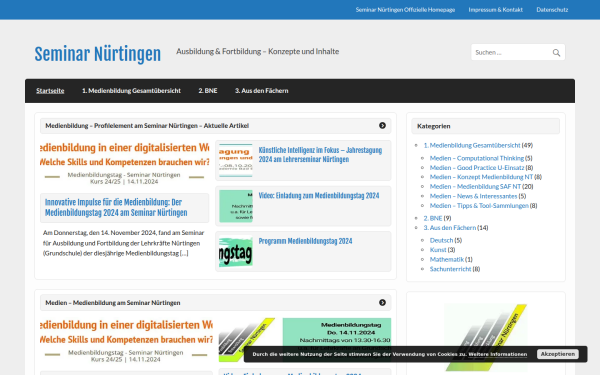Image resolution: width=600 pixels, height=375 pixels.
Task: Click the Seminar Nürtingen logo image in sidebar
Action: pos(486,337)
